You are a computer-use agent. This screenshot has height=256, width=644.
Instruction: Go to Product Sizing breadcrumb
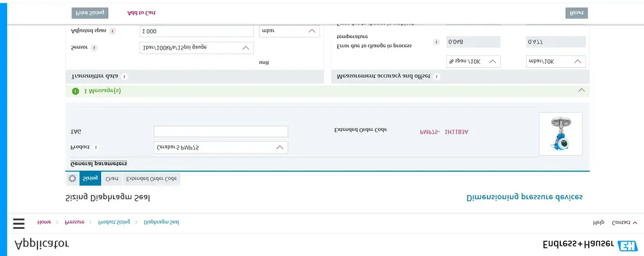click(x=114, y=222)
